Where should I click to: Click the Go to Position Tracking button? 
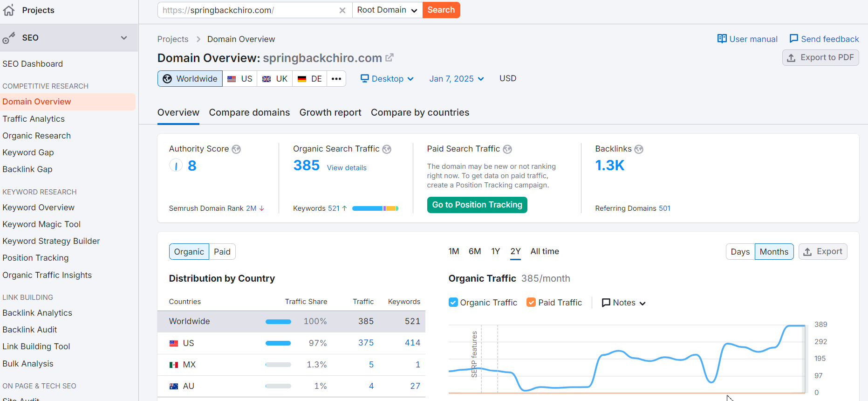(477, 205)
